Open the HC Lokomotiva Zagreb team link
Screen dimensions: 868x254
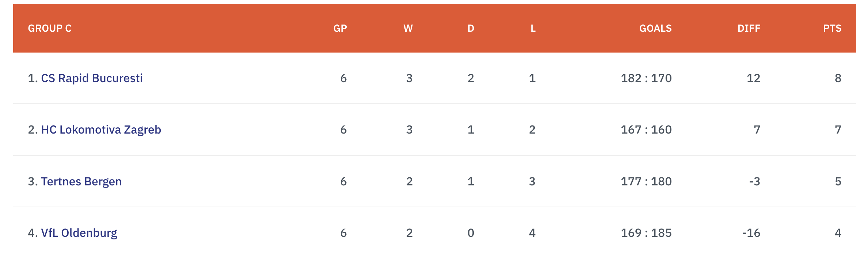pyautogui.click(x=101, y=130)
